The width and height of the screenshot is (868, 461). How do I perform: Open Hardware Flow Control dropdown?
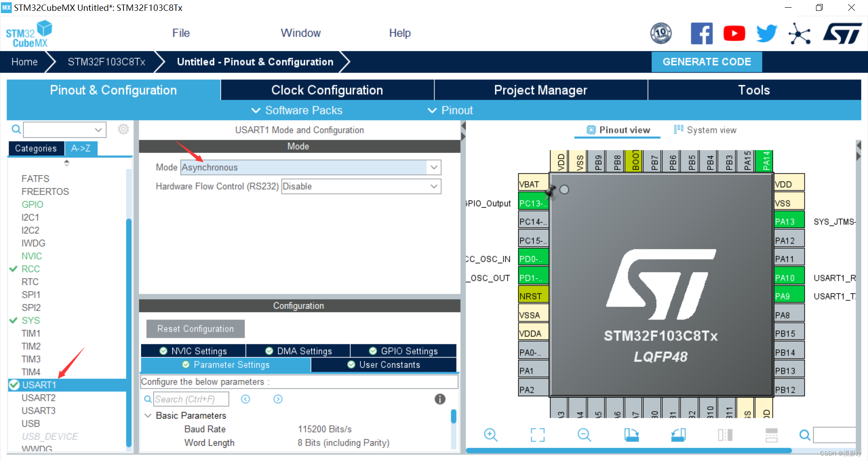361,186
